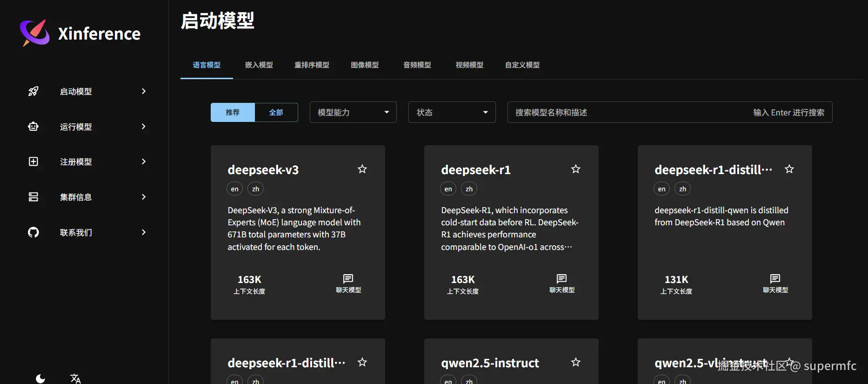The height and width of the screenshot is (384, 868).
Task: Open the 状态 dropdown
Action: (452, 112)
